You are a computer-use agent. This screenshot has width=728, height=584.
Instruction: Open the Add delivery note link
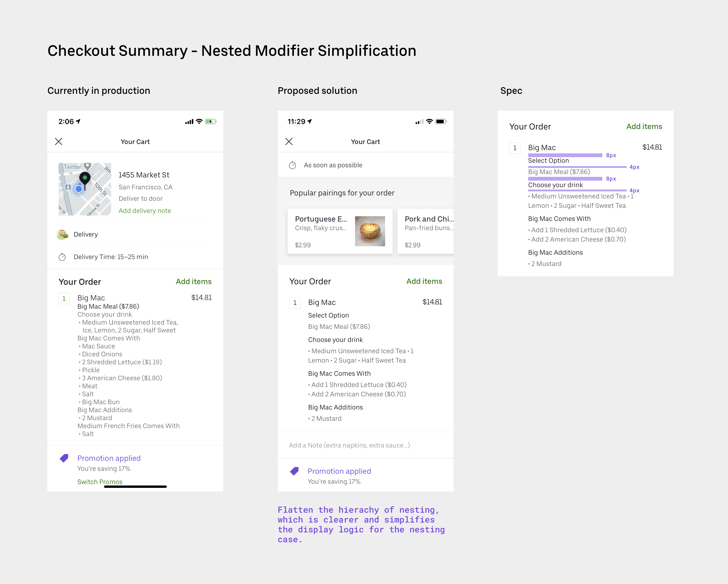tap(144, 211)
